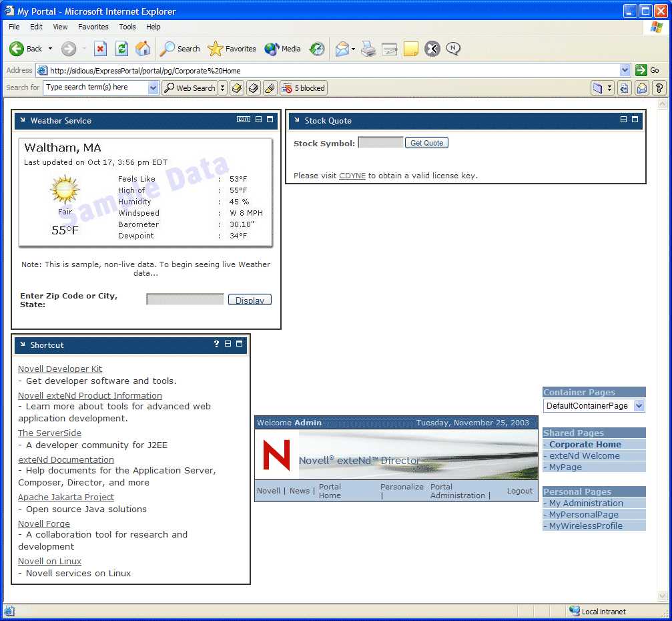Maximize the Shortcut portlet
Viewport: 672px width, 621px height.
(x=239, y=343)
